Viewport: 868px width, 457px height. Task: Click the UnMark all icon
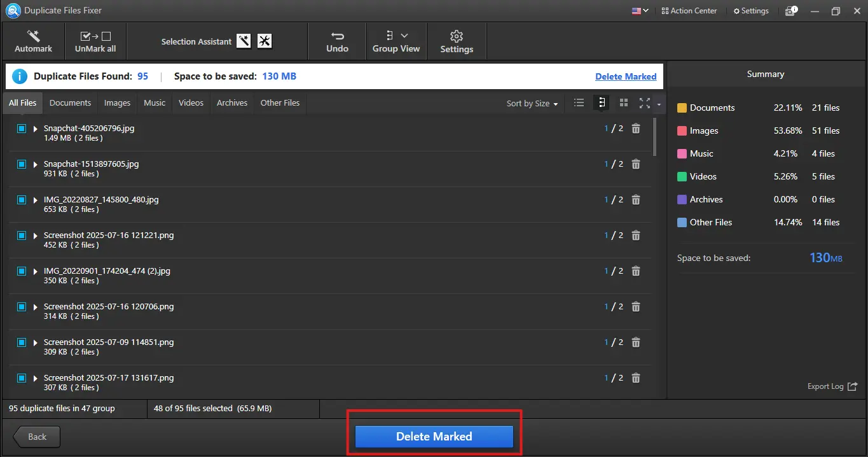coord(95,36)
